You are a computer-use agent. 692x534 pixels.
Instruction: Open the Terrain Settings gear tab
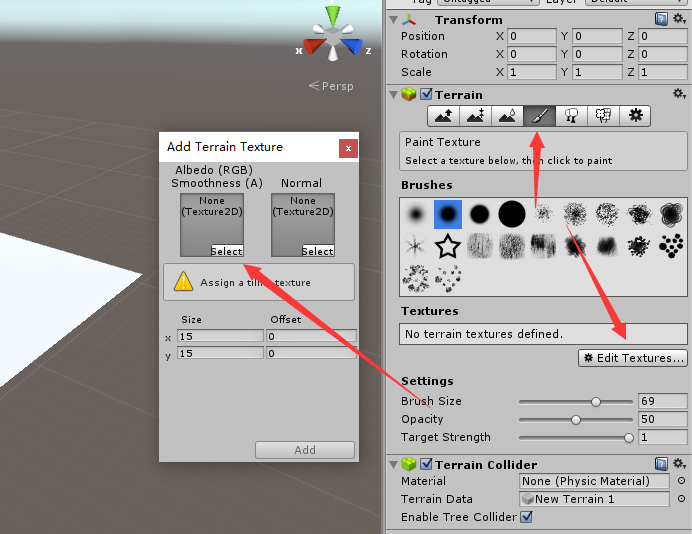pos(635,116)
